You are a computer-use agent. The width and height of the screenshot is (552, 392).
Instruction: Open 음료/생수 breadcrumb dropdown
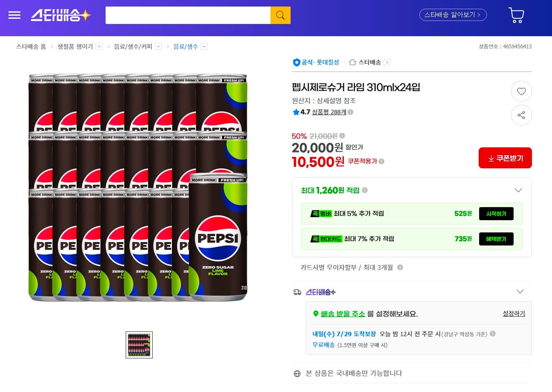(204, 46)
